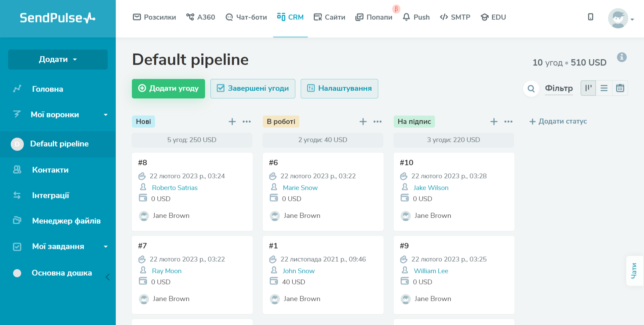
Task: Open the Додати dropdown
Action: tap(58, 59)
